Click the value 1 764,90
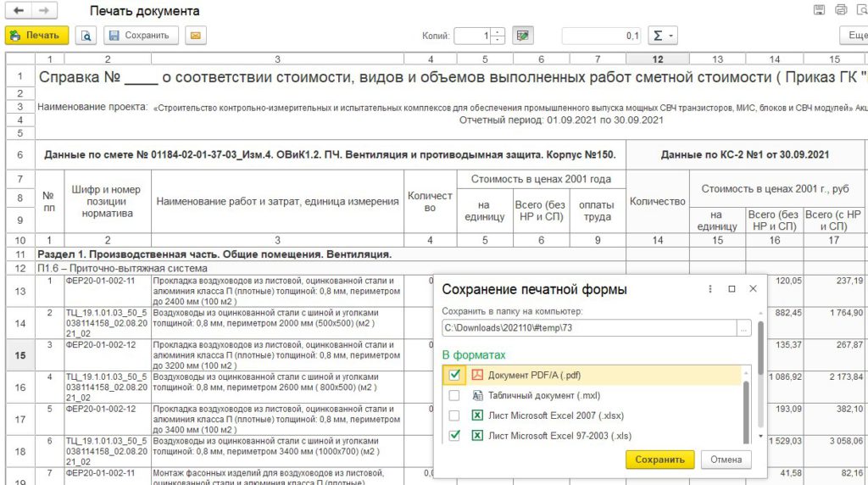 [x=846, y=313]
